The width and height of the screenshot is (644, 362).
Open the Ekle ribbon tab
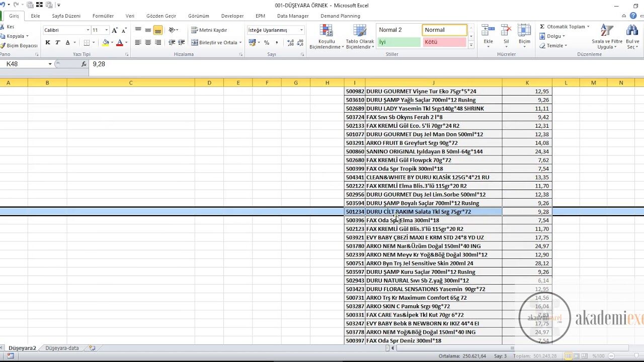click(35, 16)
